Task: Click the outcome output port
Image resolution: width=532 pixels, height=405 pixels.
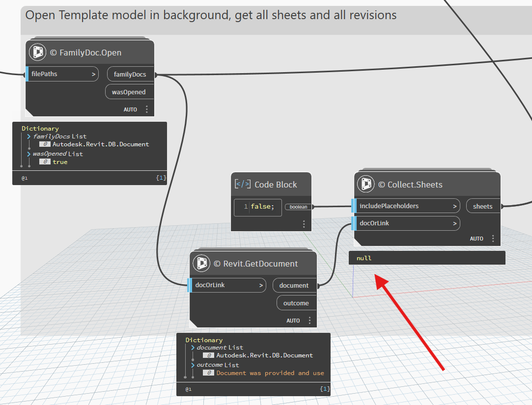Action: tap(297, 303)
